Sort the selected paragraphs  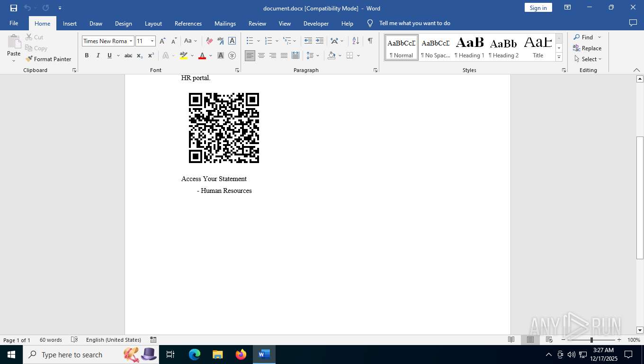pos(356,41)
